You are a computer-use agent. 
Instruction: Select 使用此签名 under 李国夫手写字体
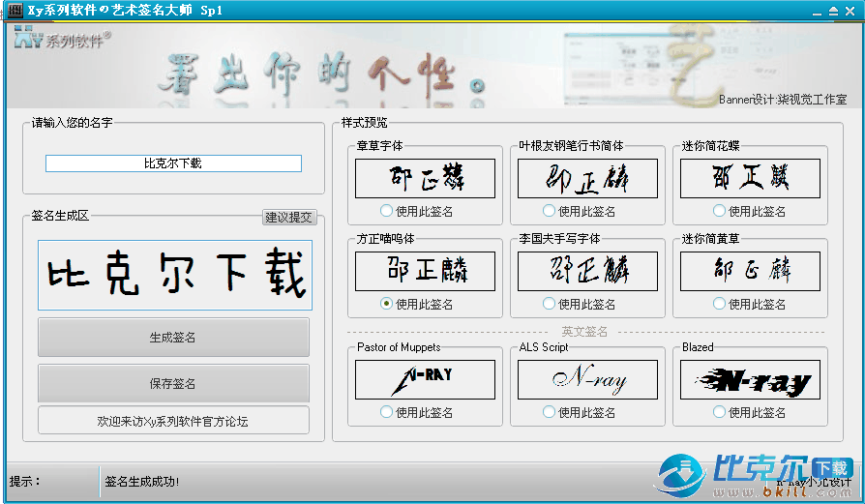coord(550,304)
